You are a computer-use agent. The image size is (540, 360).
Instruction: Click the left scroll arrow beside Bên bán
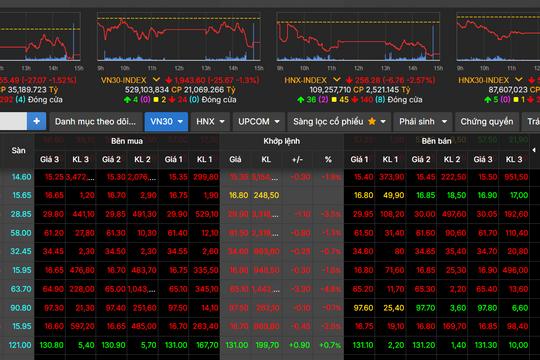coord(534,150)
